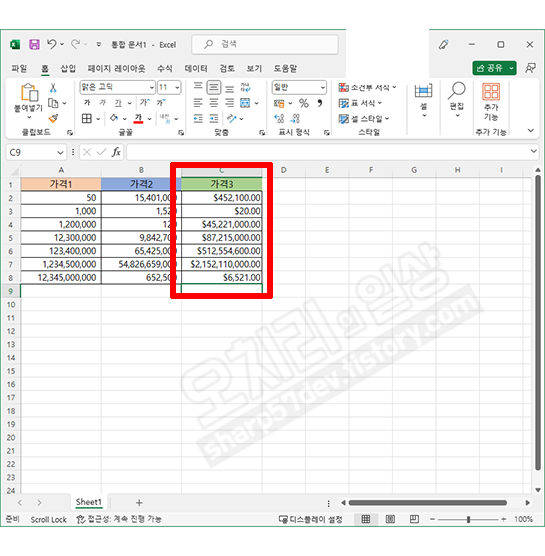545x556 pixels.
Task: Switch to the 삽입 tab
Action: tap(68, 68)
